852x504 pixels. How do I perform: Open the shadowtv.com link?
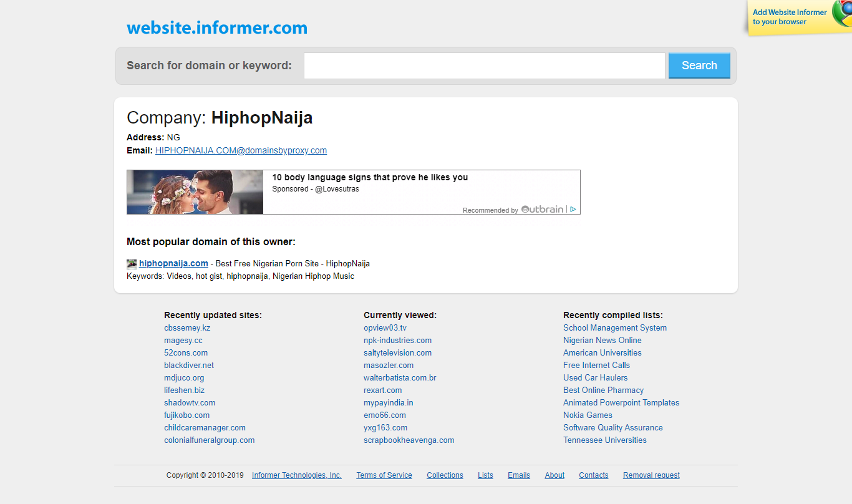[x=190, y=402]
